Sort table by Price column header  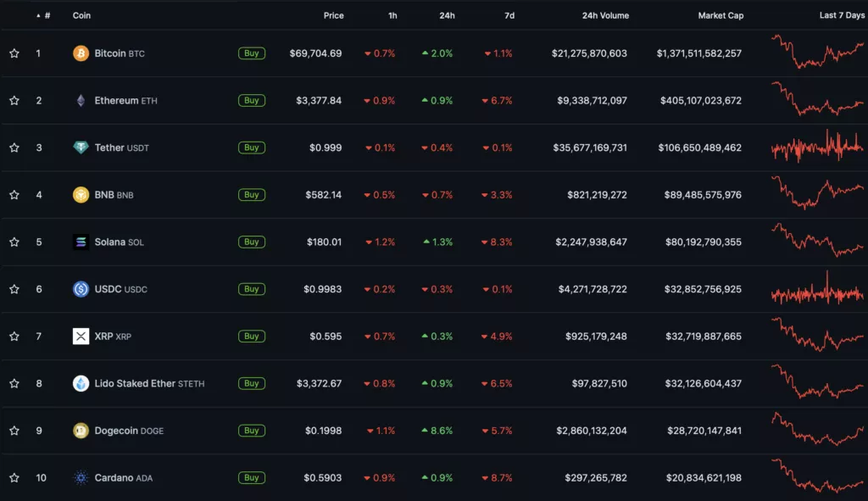pos(333,15)
